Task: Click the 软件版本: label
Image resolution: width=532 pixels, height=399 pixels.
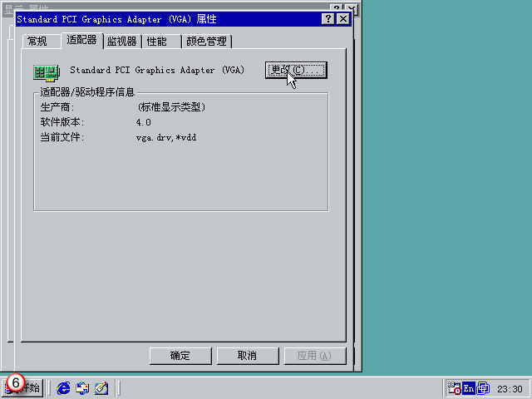Action: (62, 122)
